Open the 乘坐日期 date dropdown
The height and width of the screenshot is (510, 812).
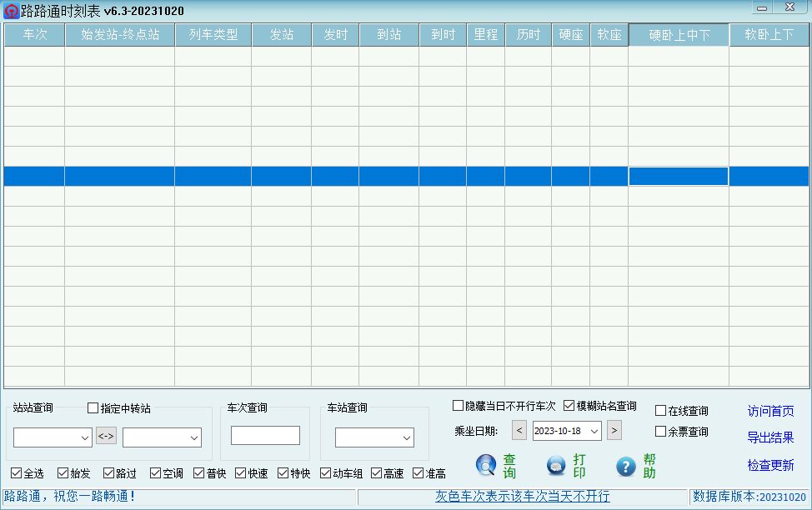pos(594,431)
